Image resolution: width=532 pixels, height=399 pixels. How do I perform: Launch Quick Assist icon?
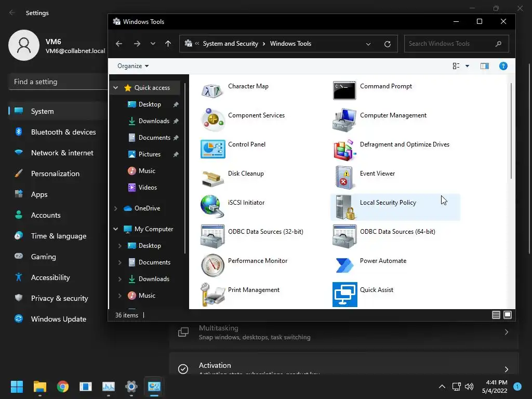tap(344, 295)
